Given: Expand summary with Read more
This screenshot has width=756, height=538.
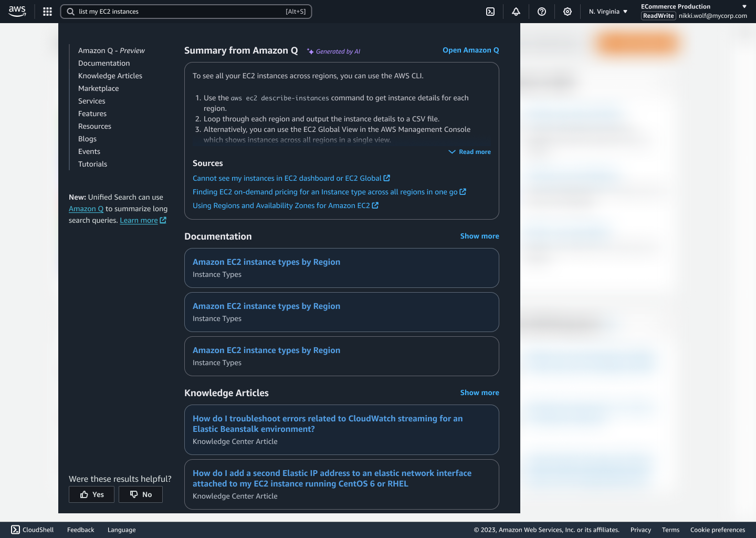Looking at the screenshot, I should [x=470, y=152].
